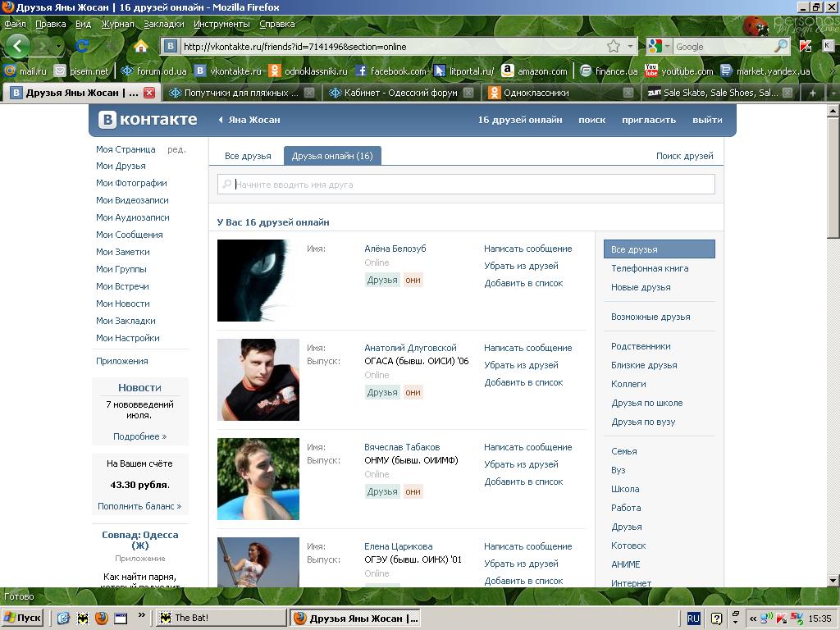Click the Firefox back arrow button
This screenshot has height=630, width=840.
pyautogui.click(x=18, y=46)
